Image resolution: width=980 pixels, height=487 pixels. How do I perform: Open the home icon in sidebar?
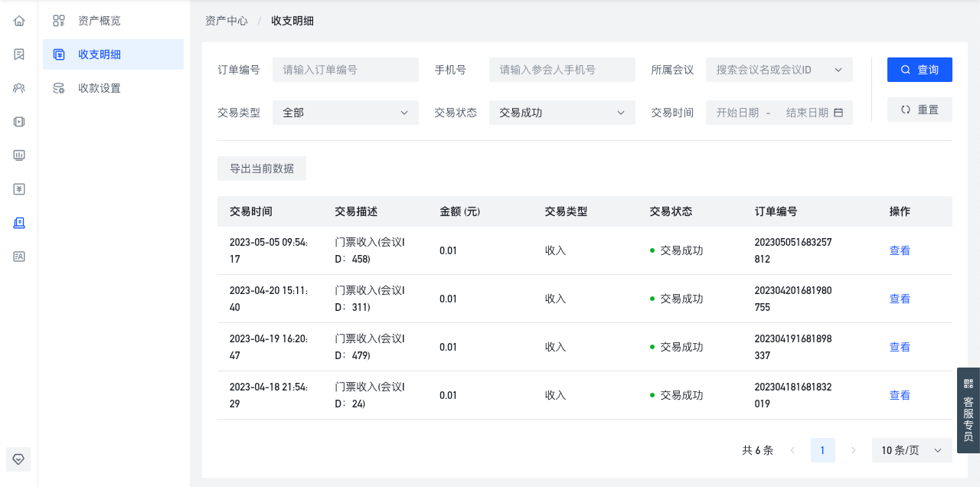(19, 21)
